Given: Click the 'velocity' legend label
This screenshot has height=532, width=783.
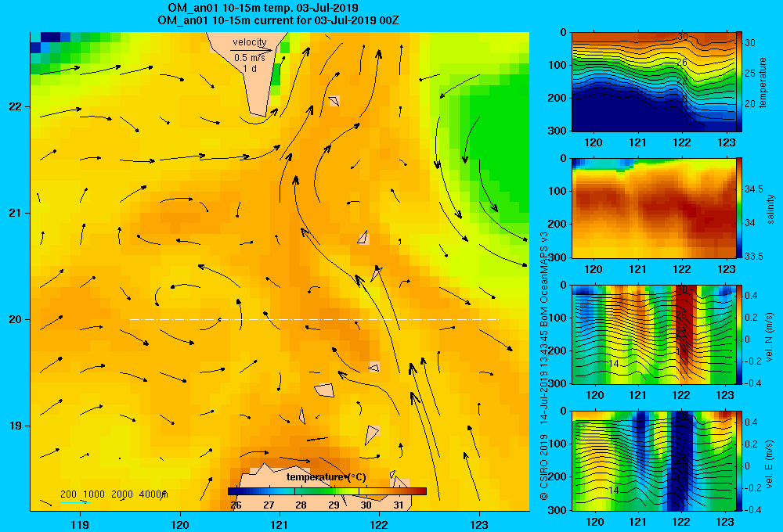Looking at the screenshot, I should click(250, 42).
